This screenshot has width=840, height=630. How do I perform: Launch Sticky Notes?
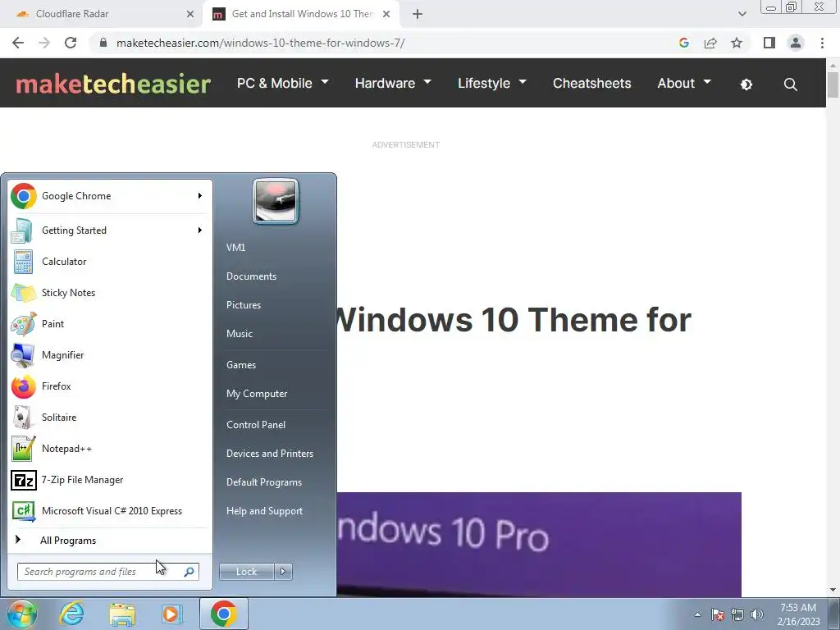pos(107,293)
